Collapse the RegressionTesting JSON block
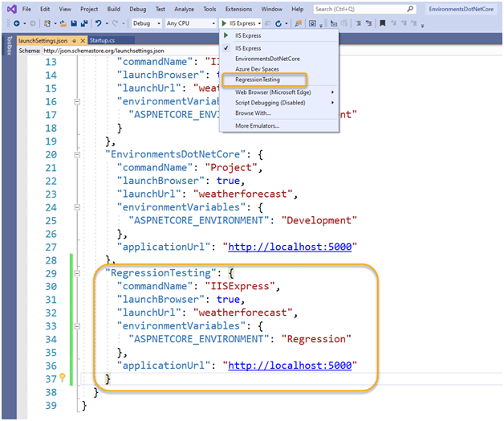Image resolution: width=504 pixels, height=421 pixels. point(77,273)
